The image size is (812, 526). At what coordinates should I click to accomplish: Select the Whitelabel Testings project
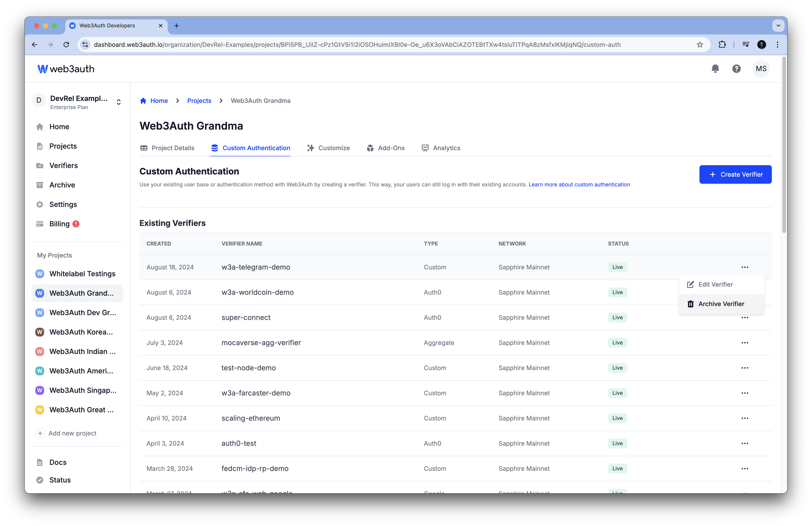pyautogui.click(x=77, y=274)
